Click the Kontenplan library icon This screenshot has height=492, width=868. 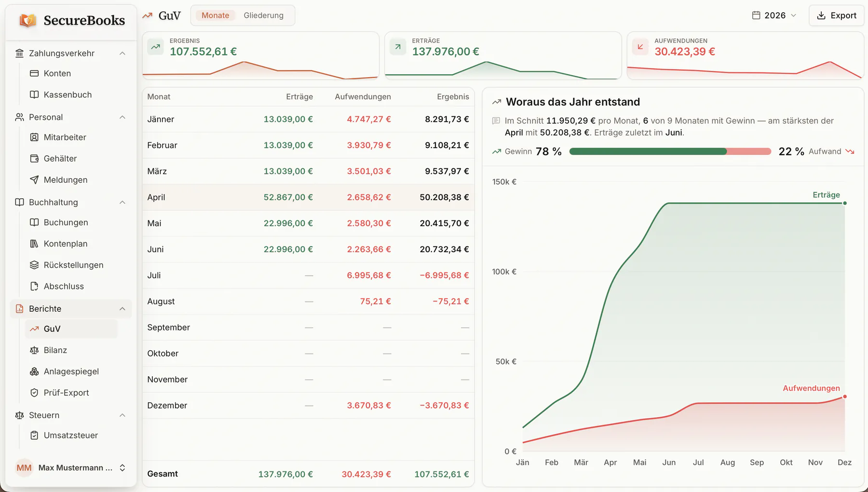pyautogui.click(x=34, y=244)
